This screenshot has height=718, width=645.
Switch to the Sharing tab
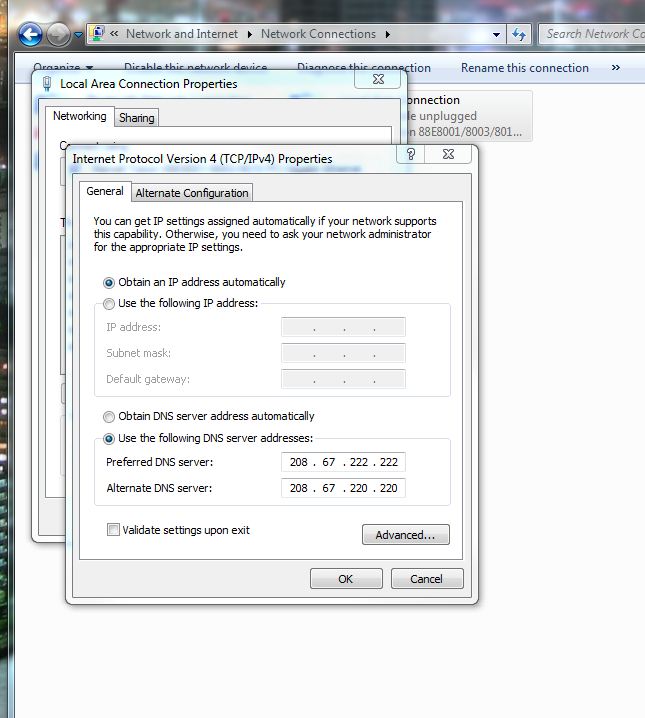[136, 118]
